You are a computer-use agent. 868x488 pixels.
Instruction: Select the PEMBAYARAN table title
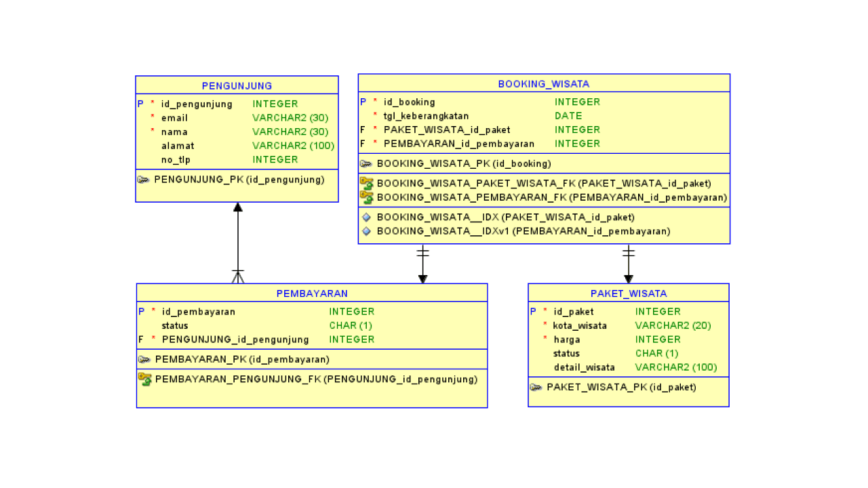312,293
